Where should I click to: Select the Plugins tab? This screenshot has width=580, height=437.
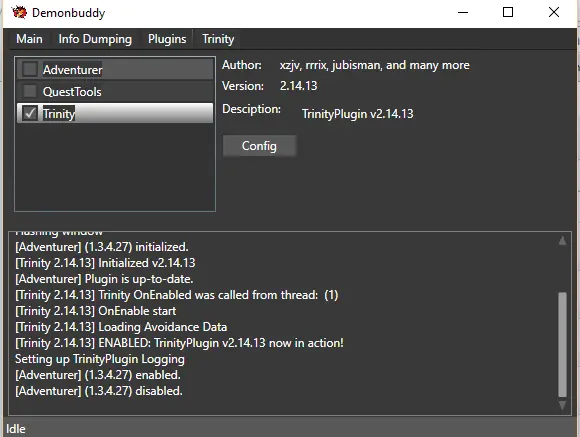pos(167,39)
